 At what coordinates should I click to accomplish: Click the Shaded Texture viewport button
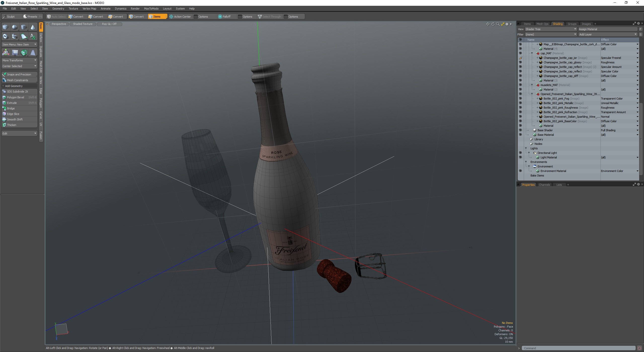pos(83,24)
